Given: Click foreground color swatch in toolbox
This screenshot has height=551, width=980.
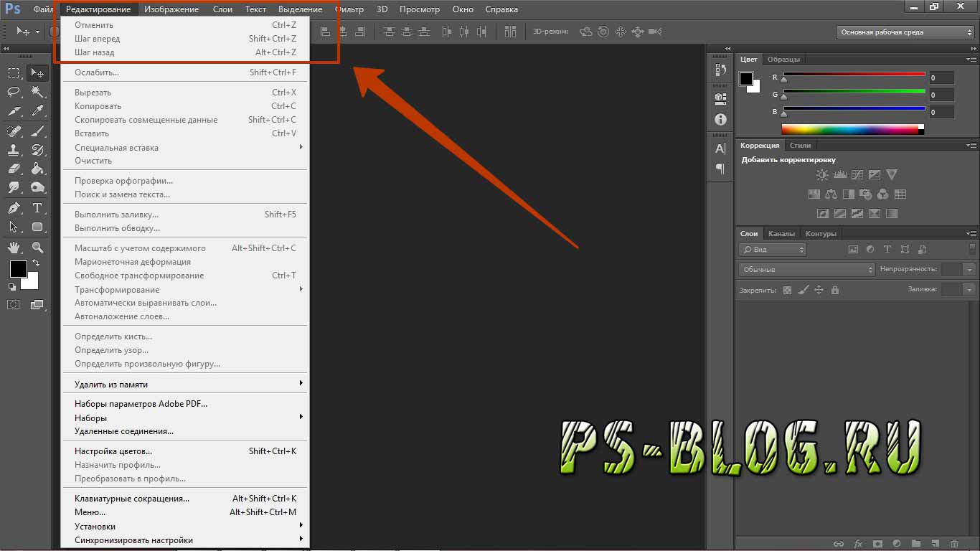Looking at the screenshot, I should coord(18,269).
